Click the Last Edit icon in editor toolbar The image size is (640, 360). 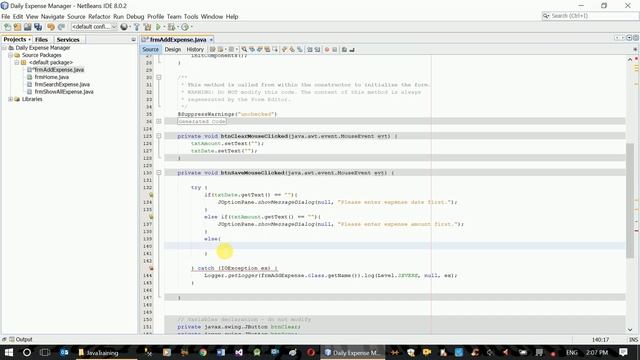(212, 49)
